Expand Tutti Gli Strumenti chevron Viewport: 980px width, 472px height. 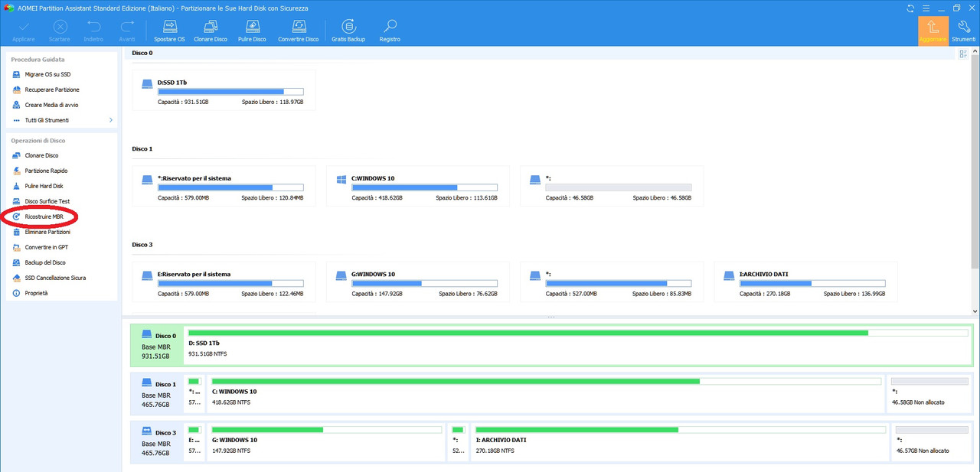click(110, 120)
